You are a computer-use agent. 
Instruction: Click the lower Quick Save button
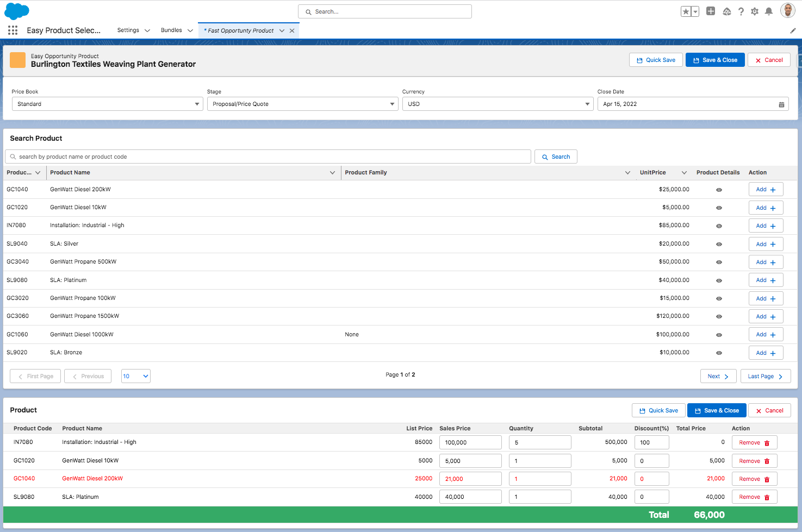click(x=658, y=410)
